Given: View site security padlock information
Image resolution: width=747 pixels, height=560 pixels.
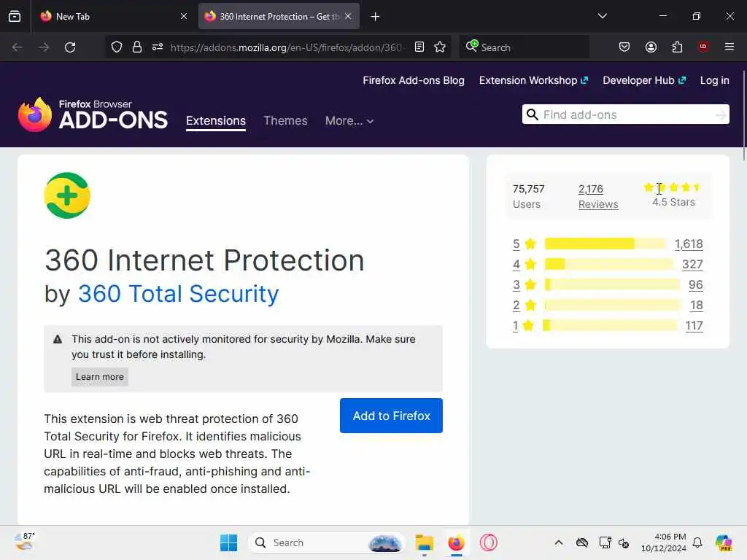Looking at the screenshot, I should [x=137, y=47].
